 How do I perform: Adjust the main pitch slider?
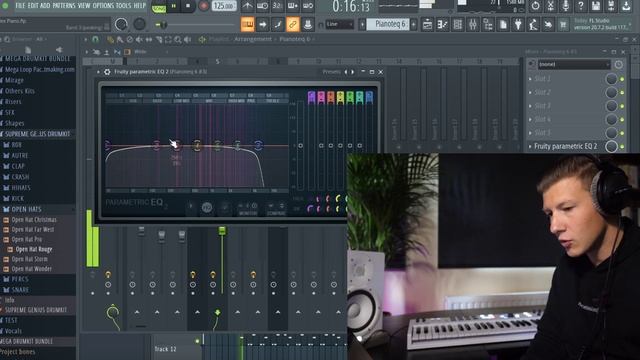196,25
